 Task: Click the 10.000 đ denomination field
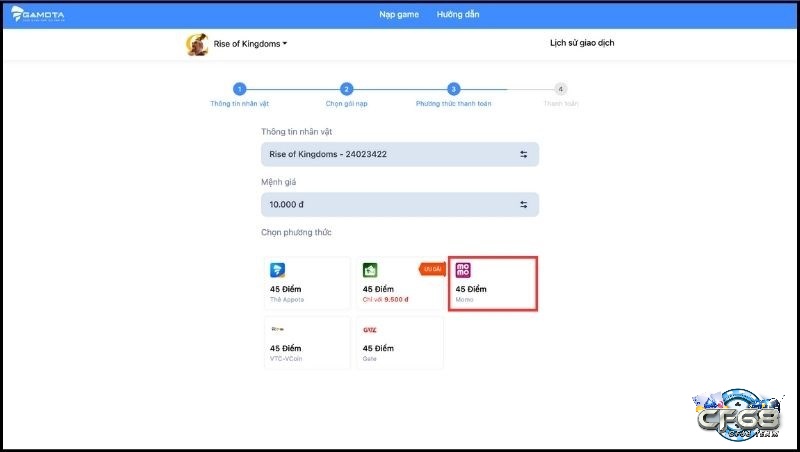pyautogui.click(x=400, y=205)
